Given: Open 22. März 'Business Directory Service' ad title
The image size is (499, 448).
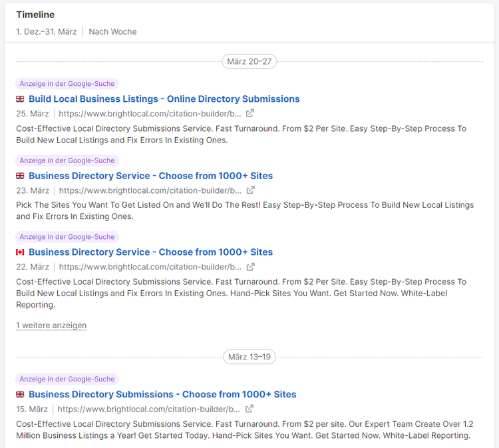Looking at the screenshot, I should click(151, 252).
